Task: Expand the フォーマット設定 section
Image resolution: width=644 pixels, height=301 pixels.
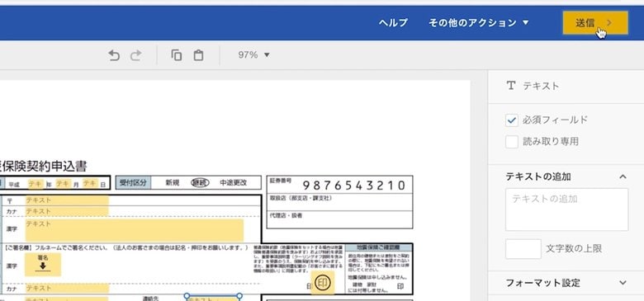Action: pyautogui.click(x=623, y=283)
